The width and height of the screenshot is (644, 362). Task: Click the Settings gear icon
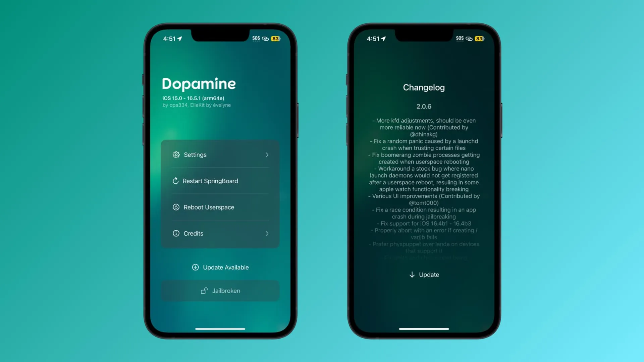[x=176, y=155]
